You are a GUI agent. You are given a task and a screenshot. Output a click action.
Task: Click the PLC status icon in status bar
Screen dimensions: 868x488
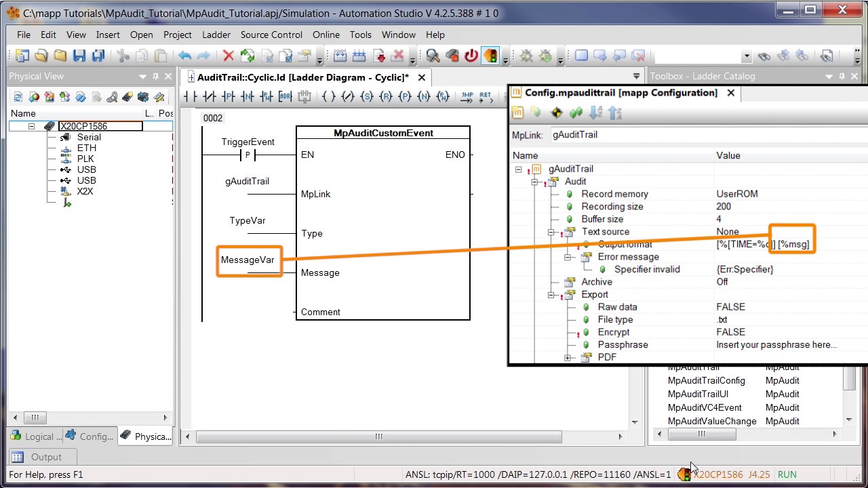[x=684, y=474]
